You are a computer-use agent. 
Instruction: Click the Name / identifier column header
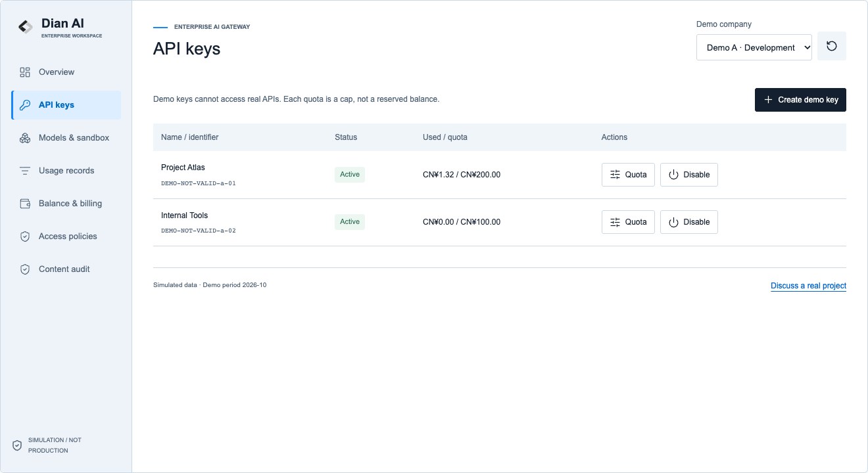pos(190,137)
